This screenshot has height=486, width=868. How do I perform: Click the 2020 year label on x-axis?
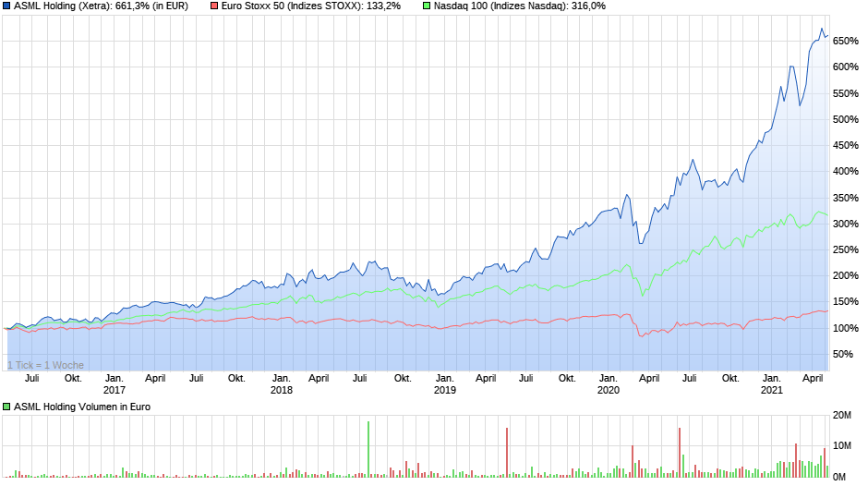608,390
